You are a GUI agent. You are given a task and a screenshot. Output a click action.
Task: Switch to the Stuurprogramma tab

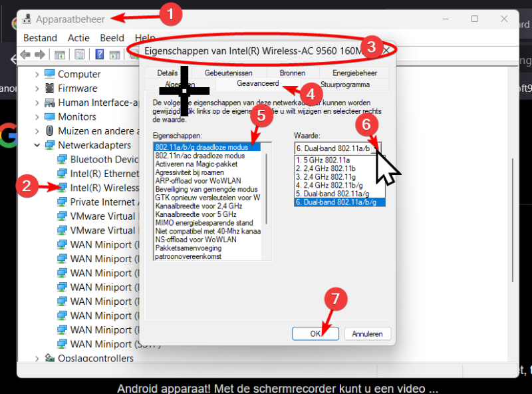(x=344, y=85)
